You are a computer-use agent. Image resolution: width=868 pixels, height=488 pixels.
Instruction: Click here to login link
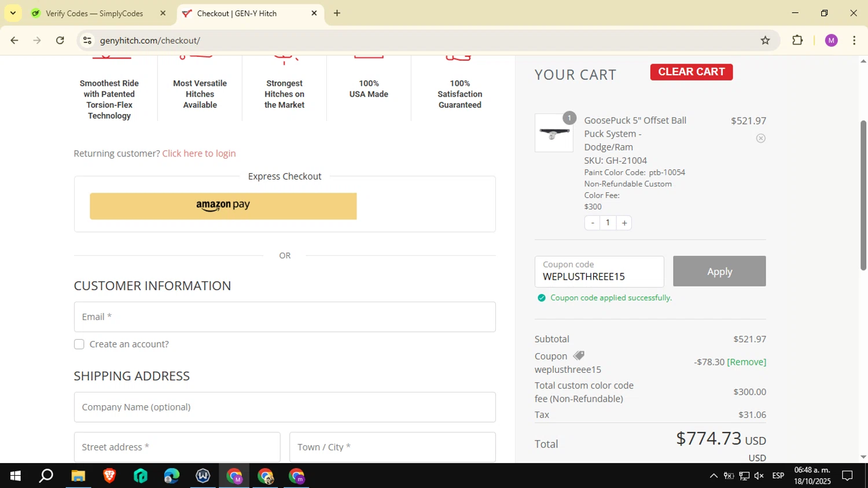tap(198, 153)
